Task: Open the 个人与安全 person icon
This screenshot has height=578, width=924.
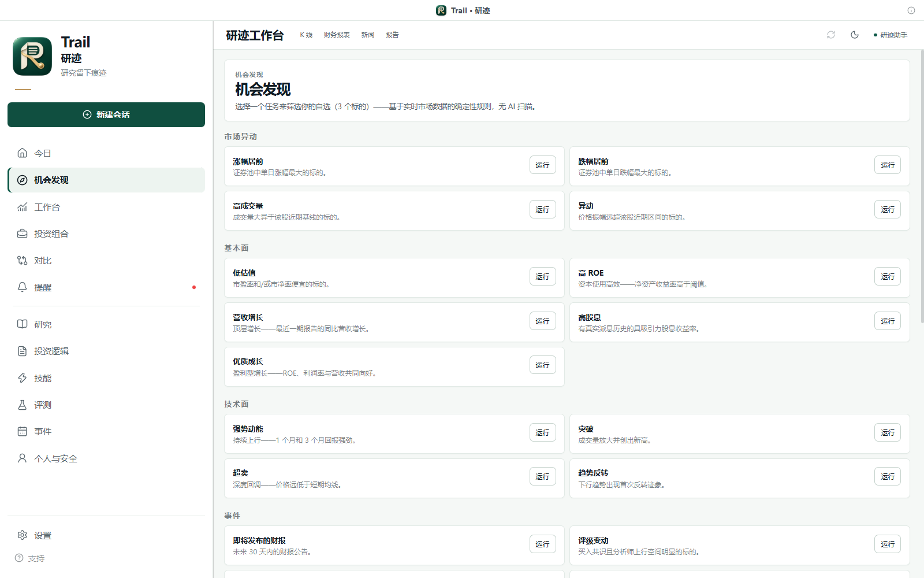Action: click(23, 458)
